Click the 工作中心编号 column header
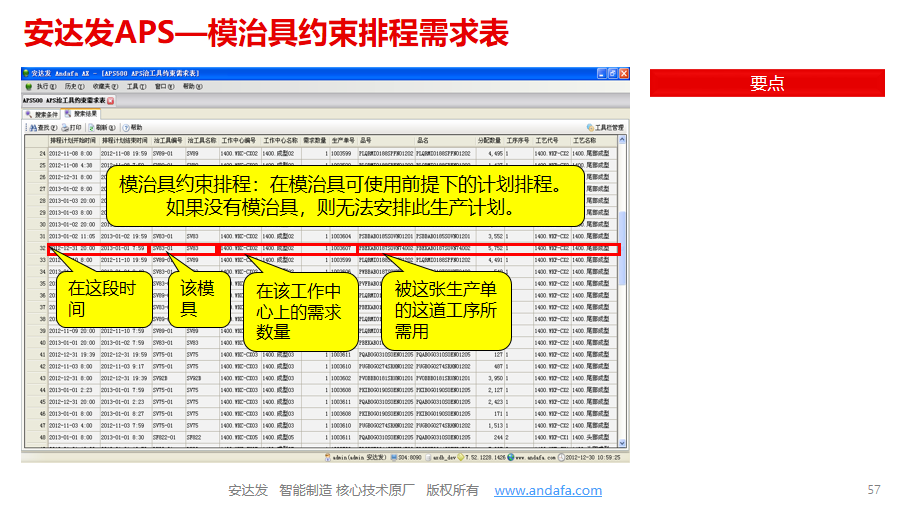The height and width of the screenshot is (509, 907). (239, 141)
